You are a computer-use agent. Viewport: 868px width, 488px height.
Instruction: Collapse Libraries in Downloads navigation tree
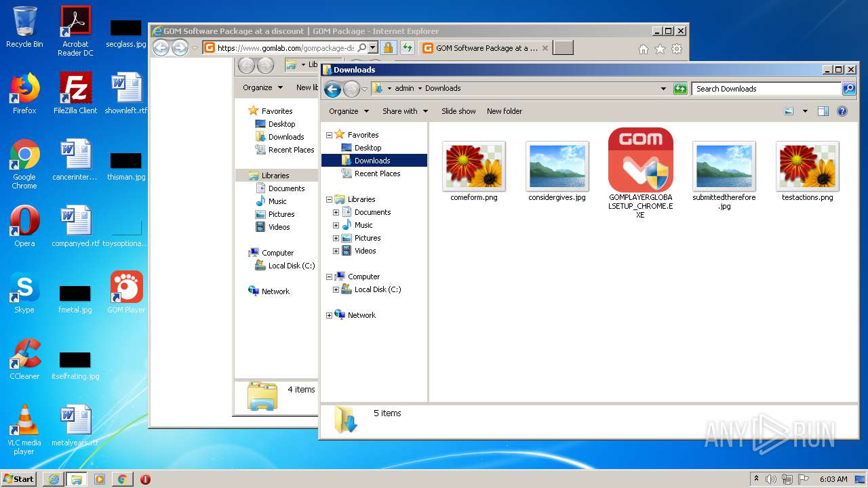click(x=330, y=199)
